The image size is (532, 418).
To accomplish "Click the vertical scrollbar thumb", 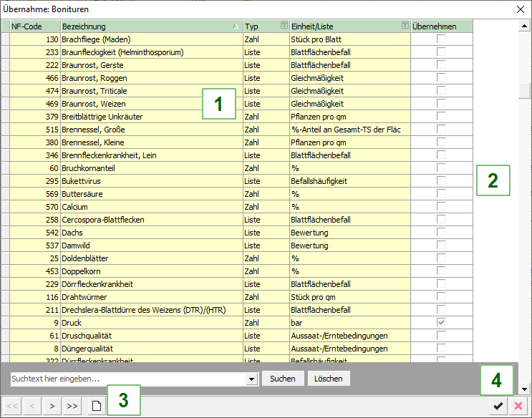I will tap(525, 92).
